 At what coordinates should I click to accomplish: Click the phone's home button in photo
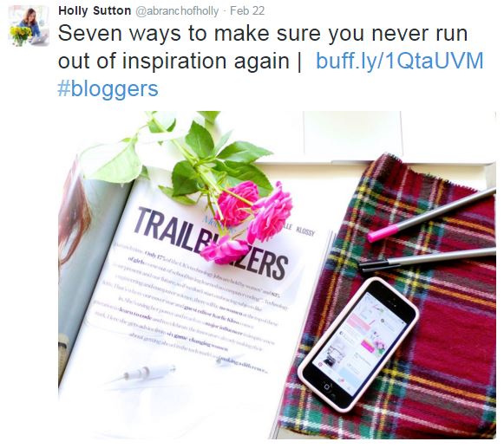[326, 386]
